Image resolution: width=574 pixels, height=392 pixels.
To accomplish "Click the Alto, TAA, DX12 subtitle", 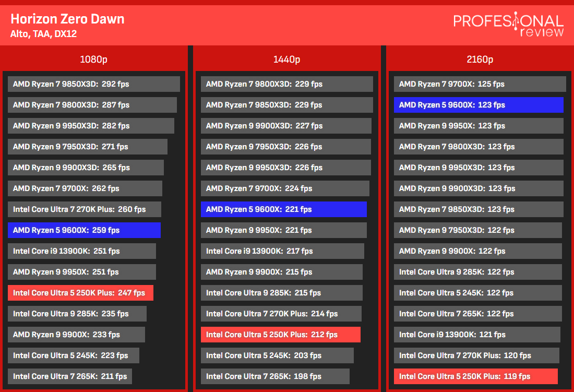I will 43,34.
